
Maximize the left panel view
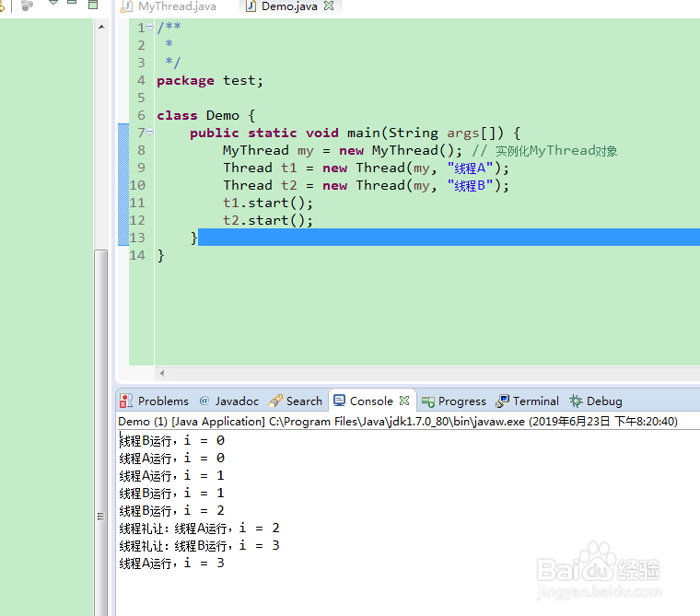coord(93,5)
